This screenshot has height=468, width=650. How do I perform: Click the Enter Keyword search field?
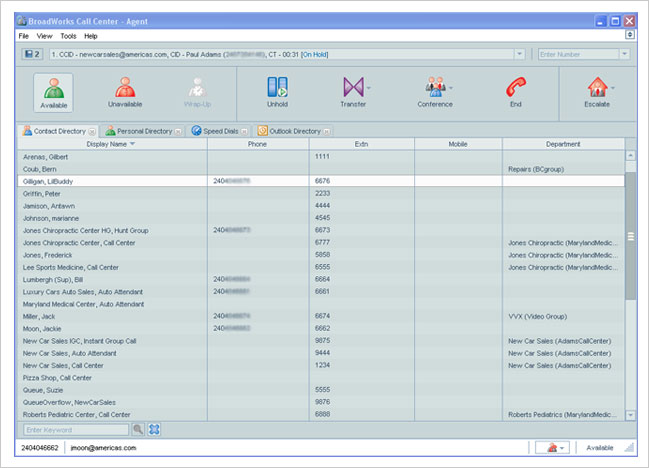pyautogui.click(x=75, y=429)
